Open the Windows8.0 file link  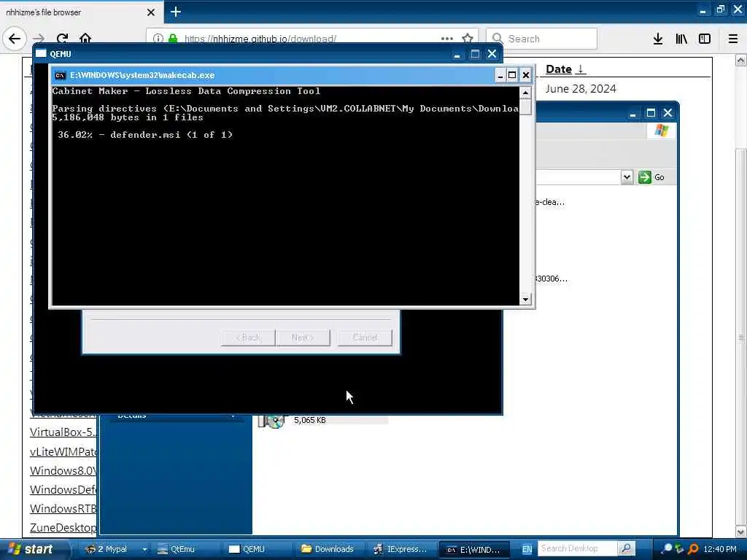(x=63, y=470)
